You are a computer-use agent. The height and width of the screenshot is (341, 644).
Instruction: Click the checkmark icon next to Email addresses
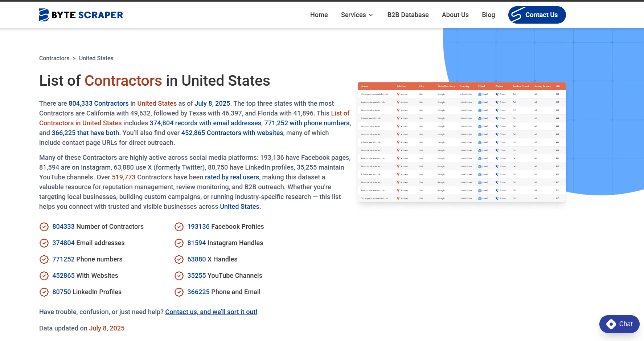(44, 243)
